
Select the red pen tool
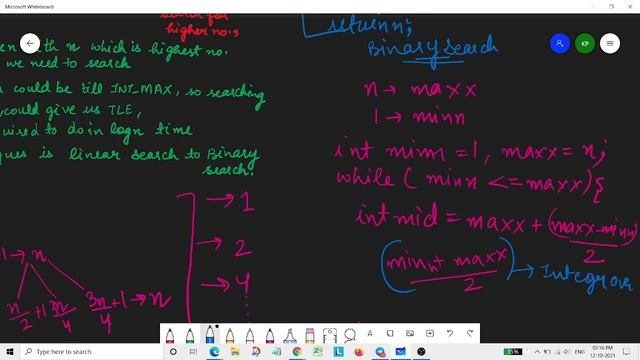[x=170, y=335]
